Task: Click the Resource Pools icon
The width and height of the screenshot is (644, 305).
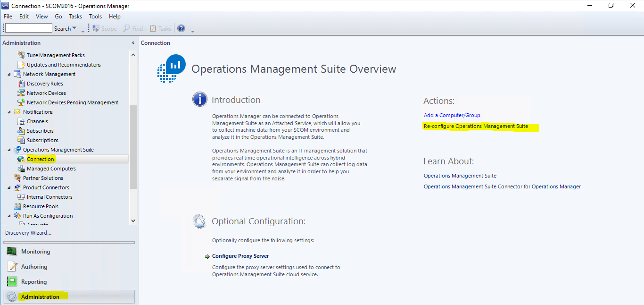Action: (17, 206)
